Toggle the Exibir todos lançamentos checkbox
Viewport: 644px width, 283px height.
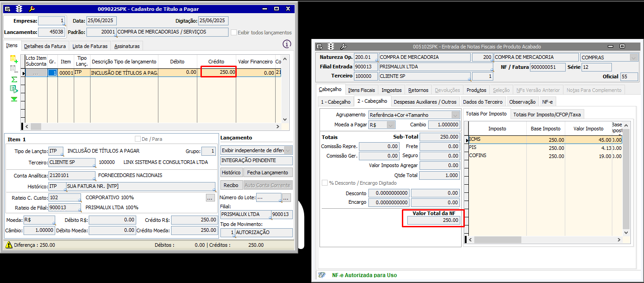point(234,32)
